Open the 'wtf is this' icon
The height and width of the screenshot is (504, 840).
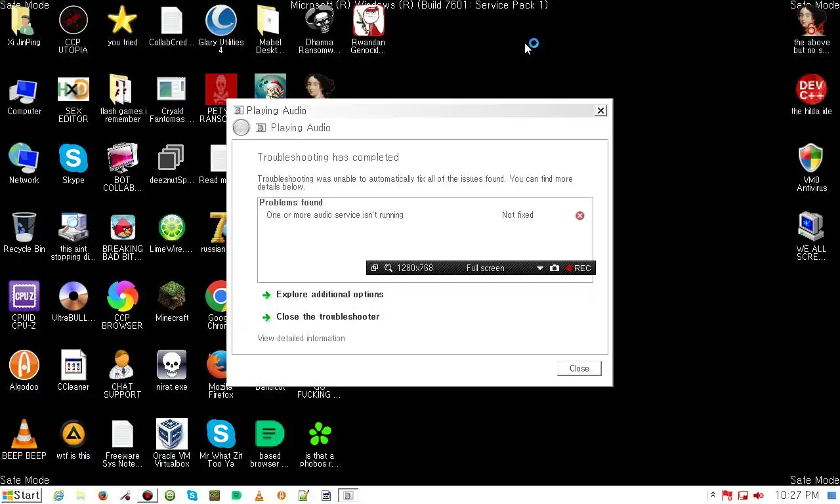click(73, 440)
